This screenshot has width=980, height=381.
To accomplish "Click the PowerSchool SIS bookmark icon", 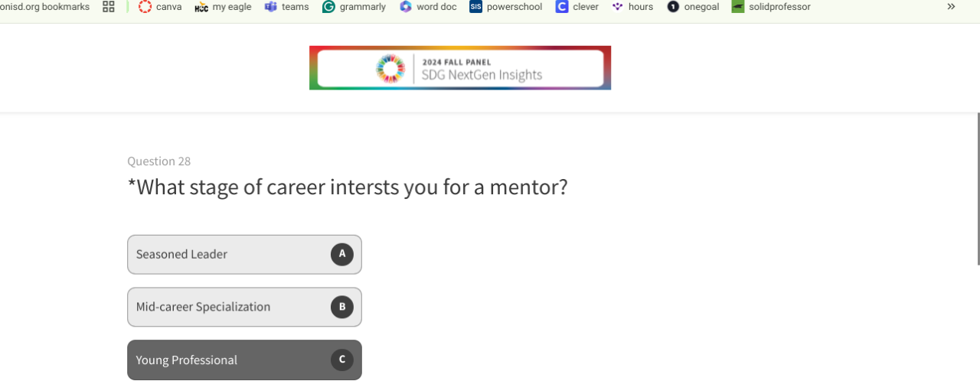I will pos(475,7).
